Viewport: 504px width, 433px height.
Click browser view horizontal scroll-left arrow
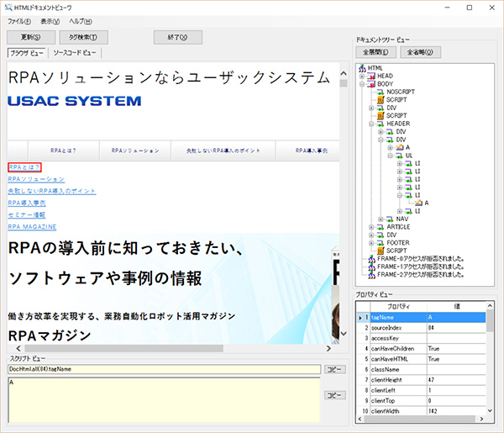click(18, 348)
